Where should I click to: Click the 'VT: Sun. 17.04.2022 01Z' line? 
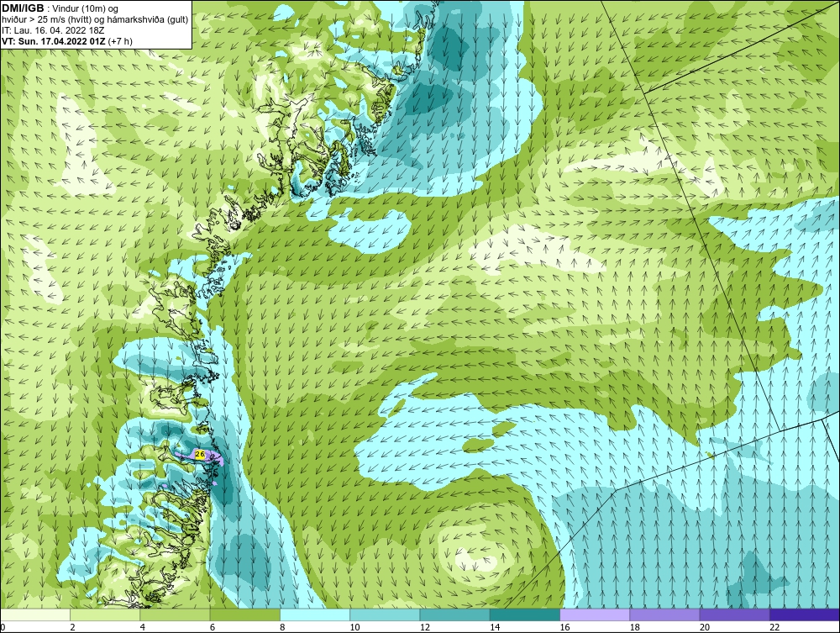coord(55,40)
